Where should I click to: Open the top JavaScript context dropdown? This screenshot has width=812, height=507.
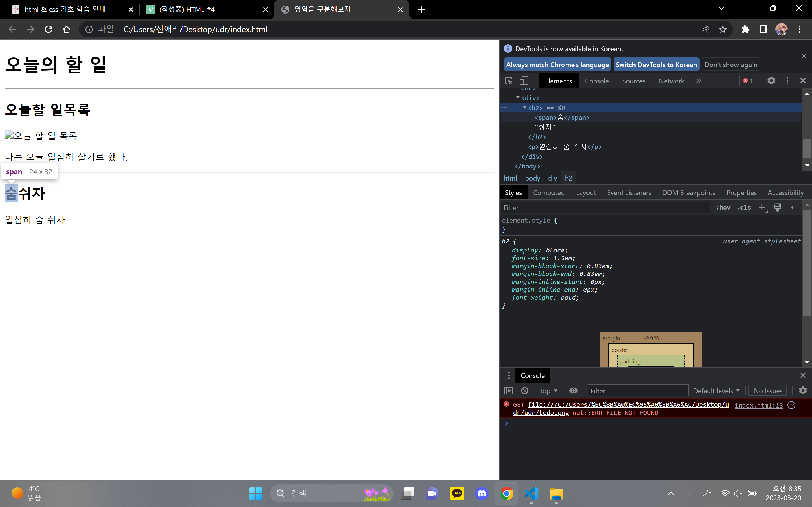[x=548, y=391]
